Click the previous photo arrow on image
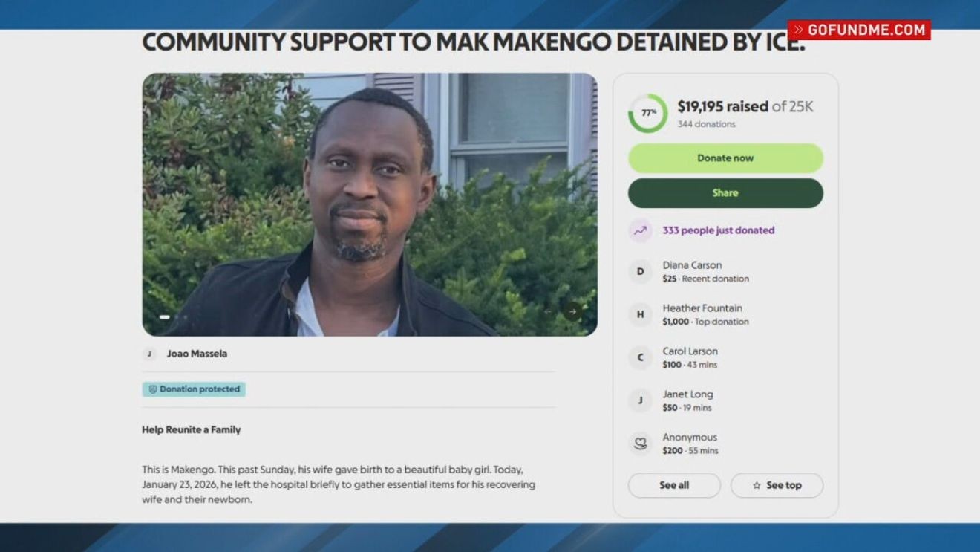The height and width of the screenshot is (552, 980). pyautogui.click(x=548, y=312)
